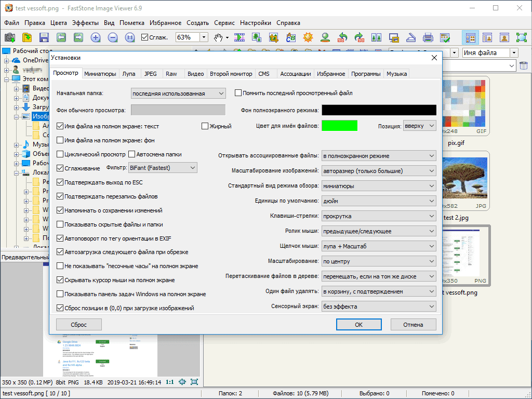This screenshot has height=399, width=532.
Task: Click the green 'Цвет для имён файлов' swatch
Action: [340, 126]
